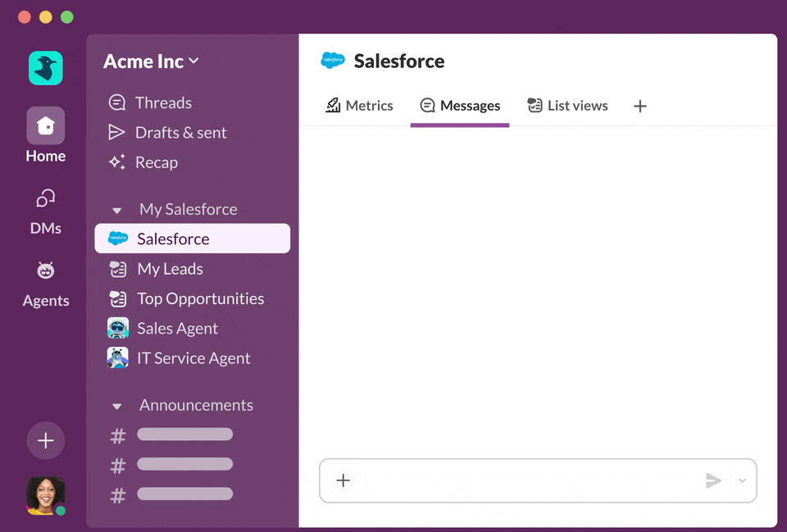Open the user profile avatar
The width and height of the screenshot is (787, 532).
point(45,495)
